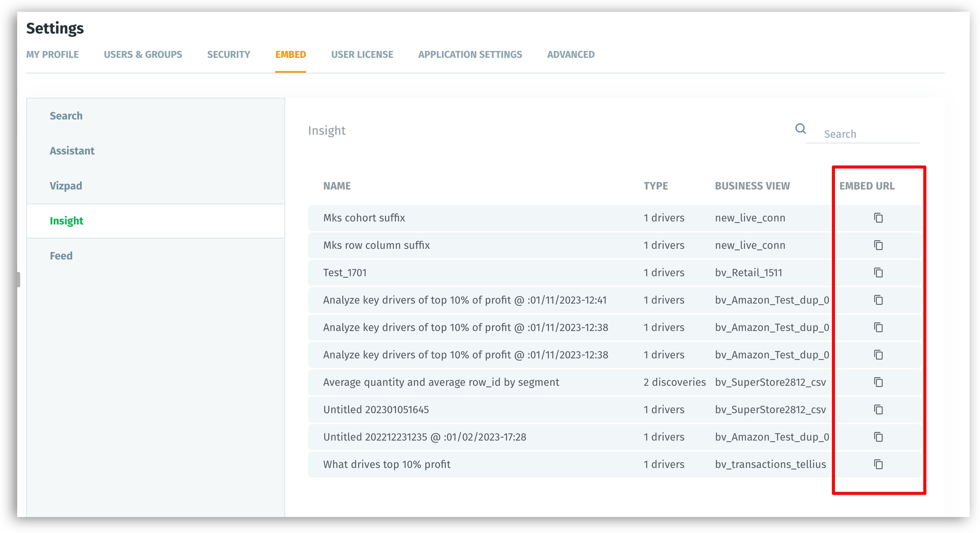980x533 pixels.
Task: Switch to the My Profile tab
Action: tap(52, 54)
